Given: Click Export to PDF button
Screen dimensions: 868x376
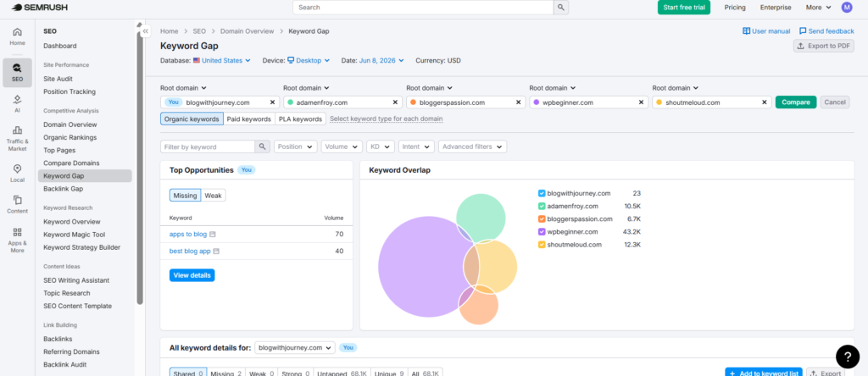Looking at the screenshot, I should click(x=824, y=46).
